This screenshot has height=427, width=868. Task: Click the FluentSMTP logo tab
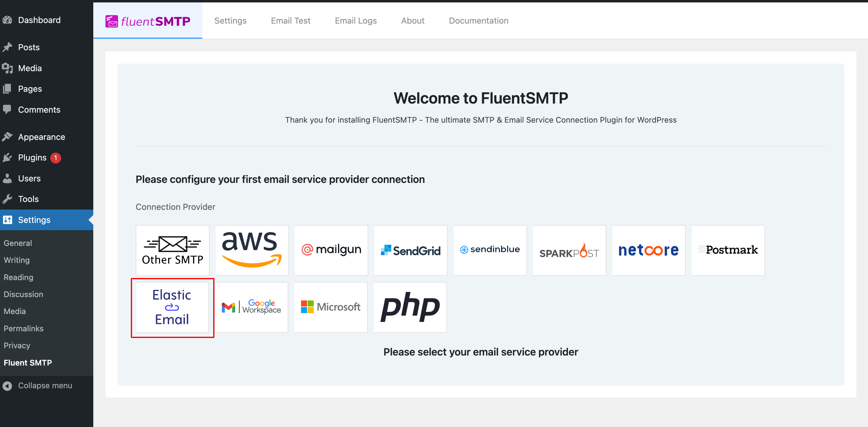[147, 21]
